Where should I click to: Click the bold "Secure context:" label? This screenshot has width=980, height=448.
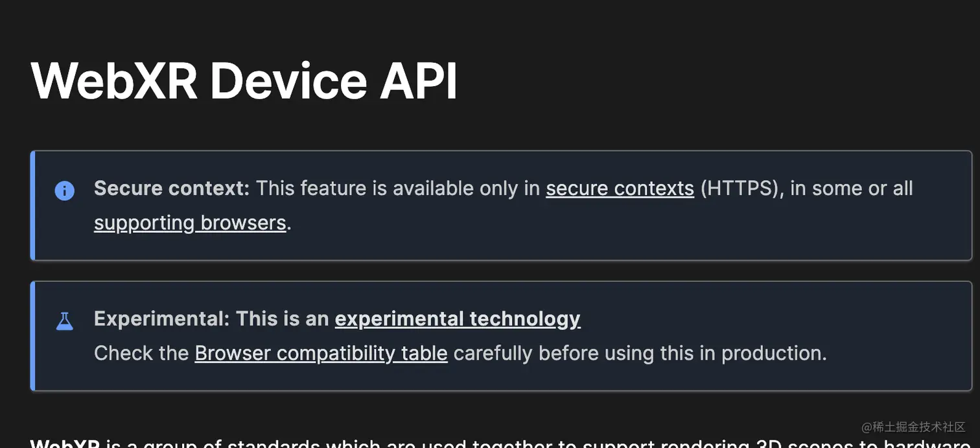[171, 189]
